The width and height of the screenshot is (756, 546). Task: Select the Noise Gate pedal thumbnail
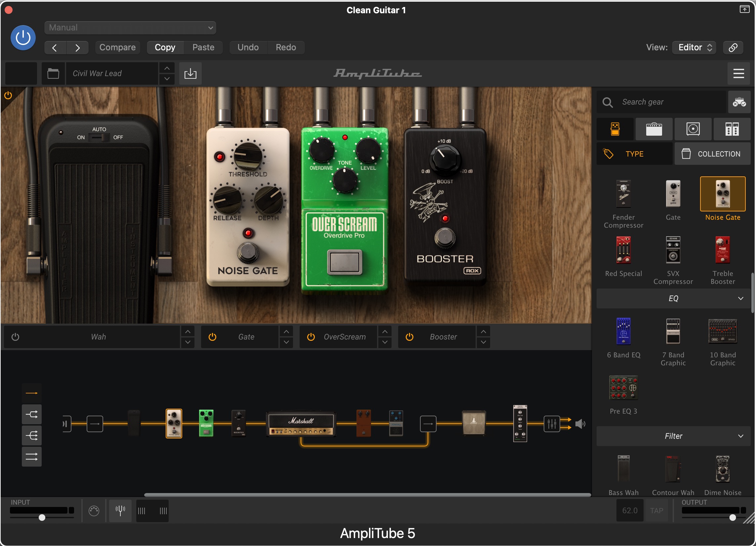(723, 194)
